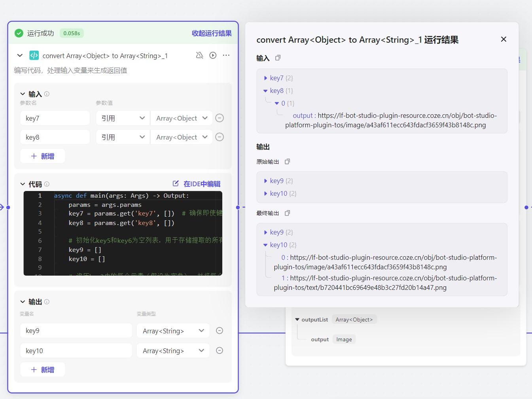Screen dimensions: 532x399
Task: Expand key10 in 原始输出
Action: (265, 193)
